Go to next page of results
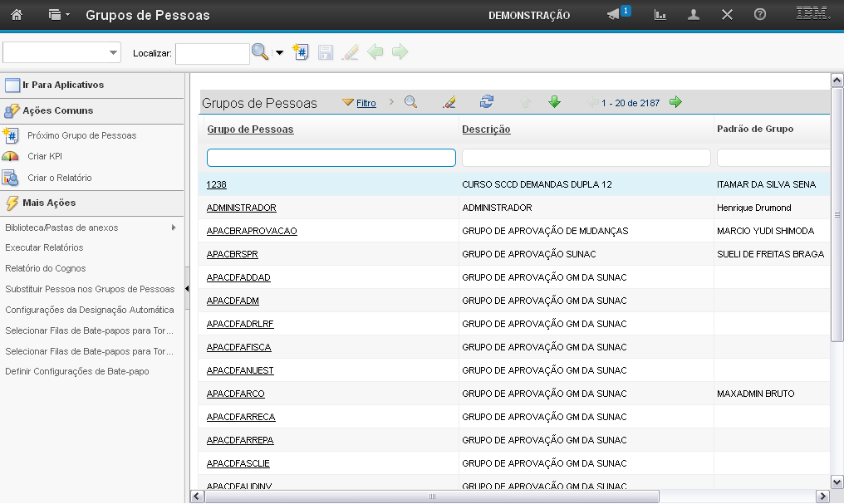Screen dimensions: 844x504 675,102
